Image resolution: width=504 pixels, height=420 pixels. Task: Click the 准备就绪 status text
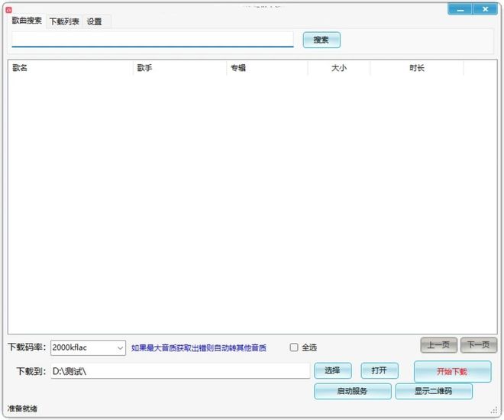(x=22, y=409)
